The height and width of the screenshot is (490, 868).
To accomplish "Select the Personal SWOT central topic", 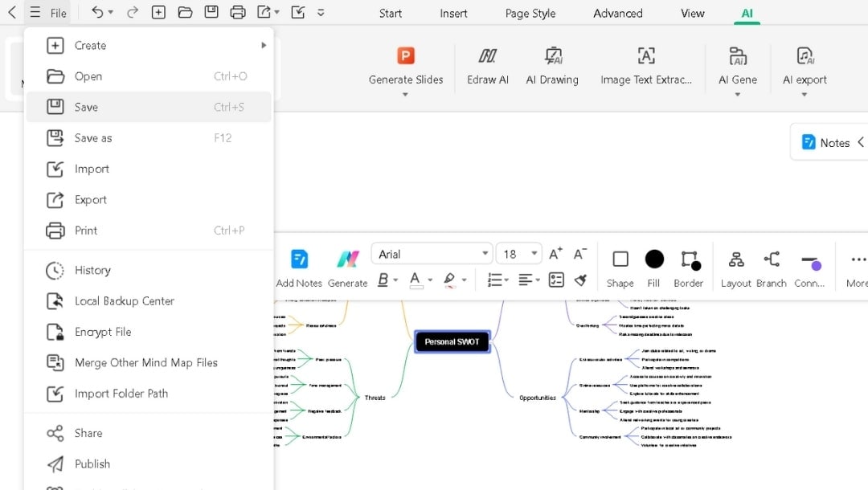I will [452, 341].
